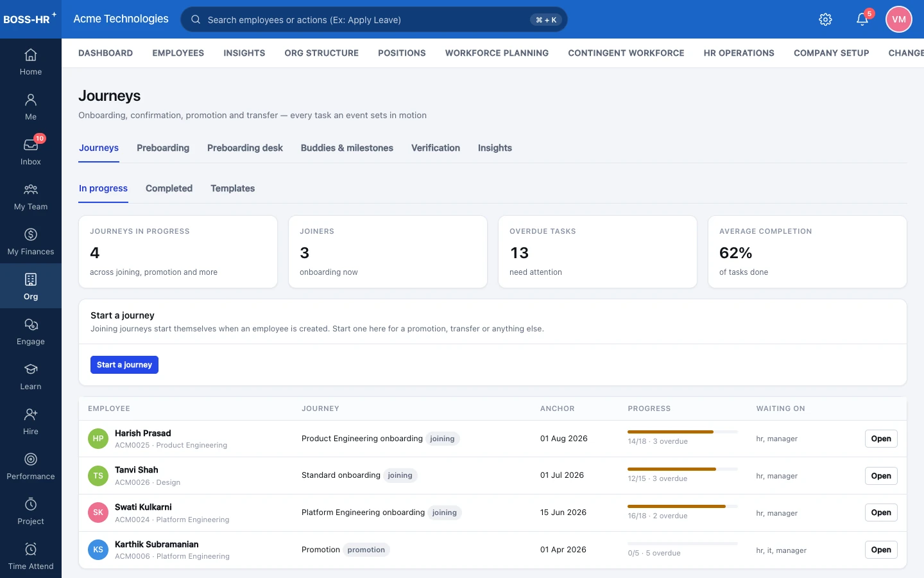Click Karthik Subramanian's KS avatar

[98, 550]
